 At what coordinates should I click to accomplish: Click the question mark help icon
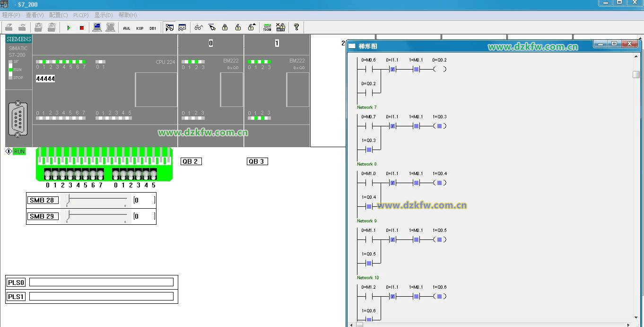pyautogui.click(x=296, y=27)
